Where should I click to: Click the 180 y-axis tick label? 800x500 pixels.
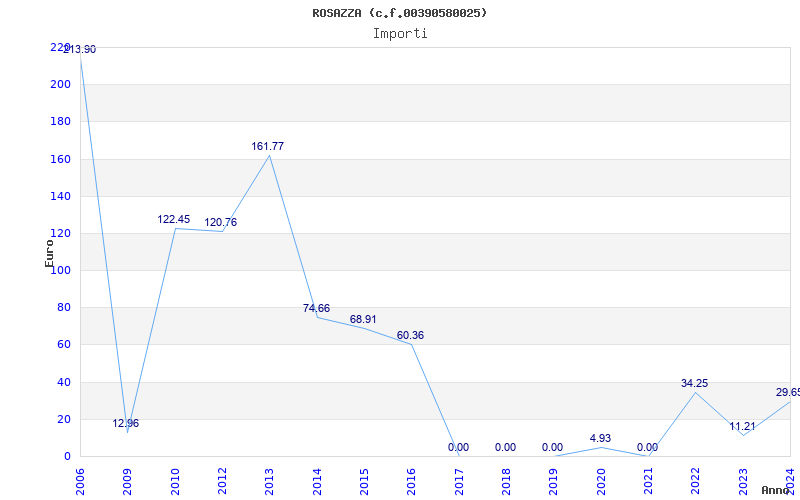[x=60, y=121]
